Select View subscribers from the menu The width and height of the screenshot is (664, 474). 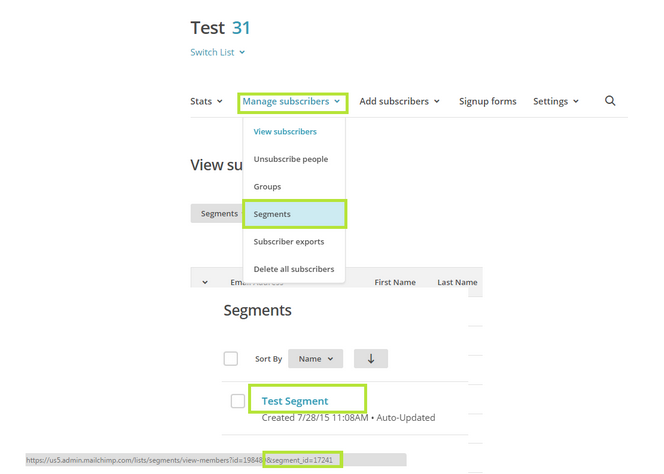(x=285, y=131)
